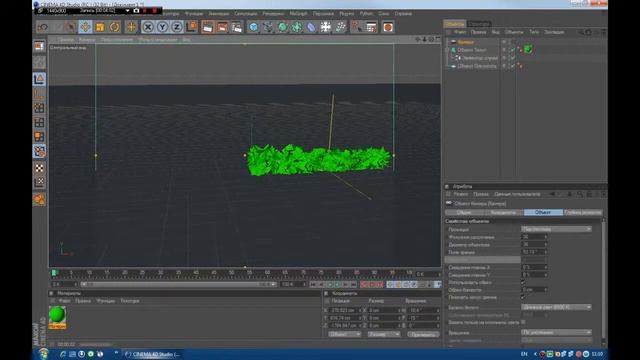640x360 pixels.
Task: Toggle the checkbox below the 0 cm field
Action: 523,297
